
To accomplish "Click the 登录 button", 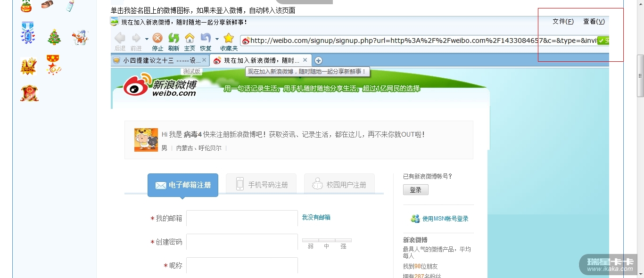I will tap(416, 190).
